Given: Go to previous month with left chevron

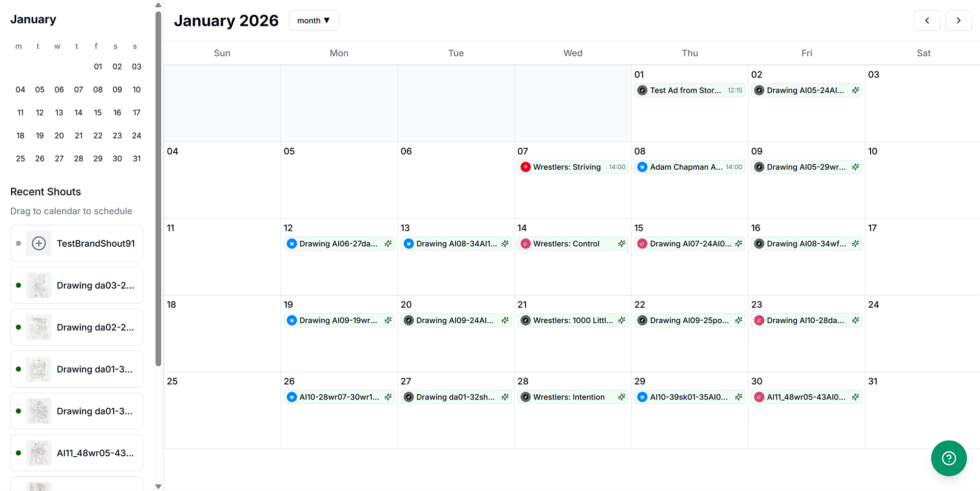Looking at the screenshot, I should click(x=927, y=21).
